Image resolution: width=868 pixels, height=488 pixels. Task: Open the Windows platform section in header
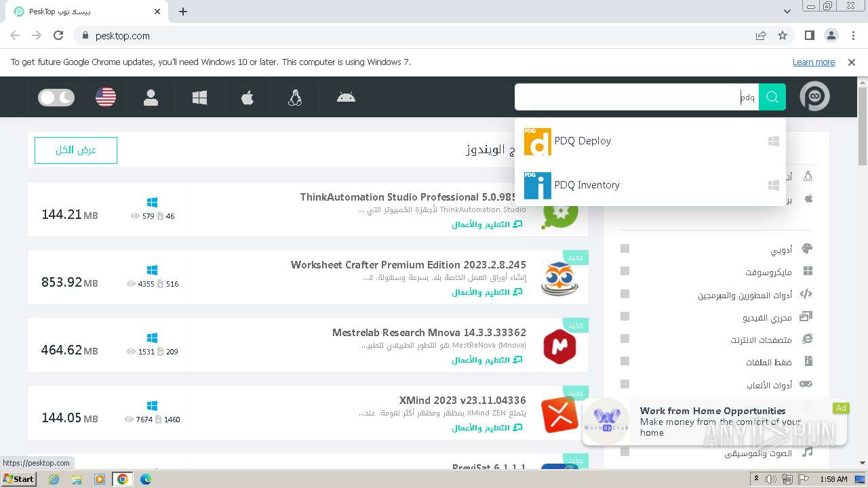click(199, 98)
